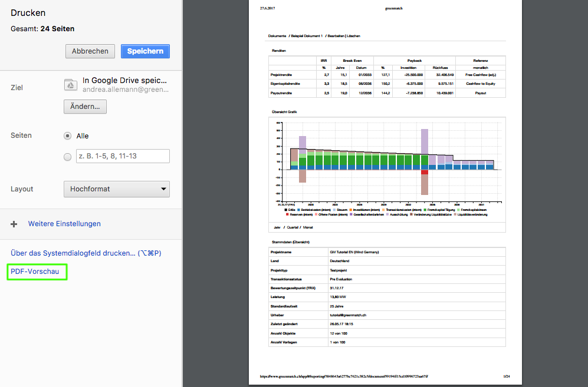Click the blue Speichern button
588x387 pixels.
[x=145, y=51]
